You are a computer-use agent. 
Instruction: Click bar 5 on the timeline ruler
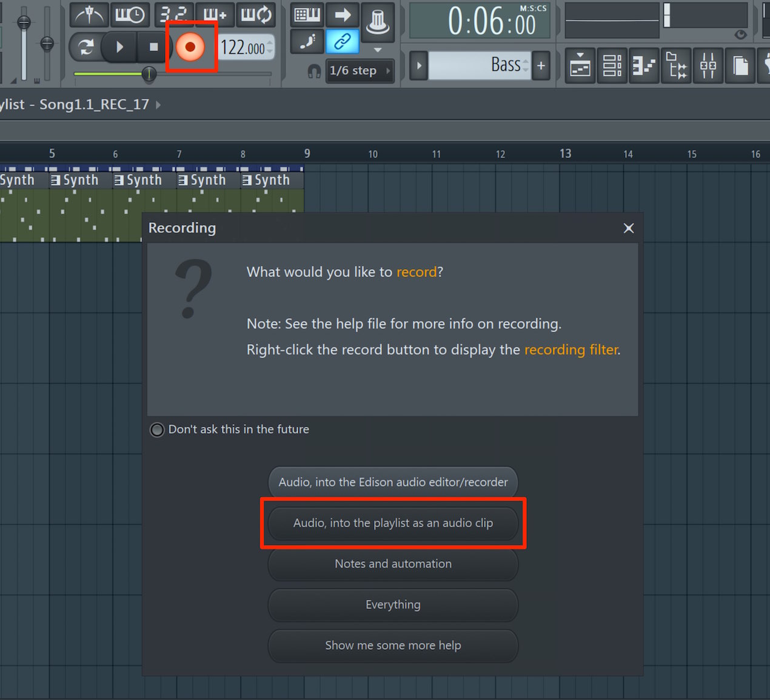click(52, 153)
